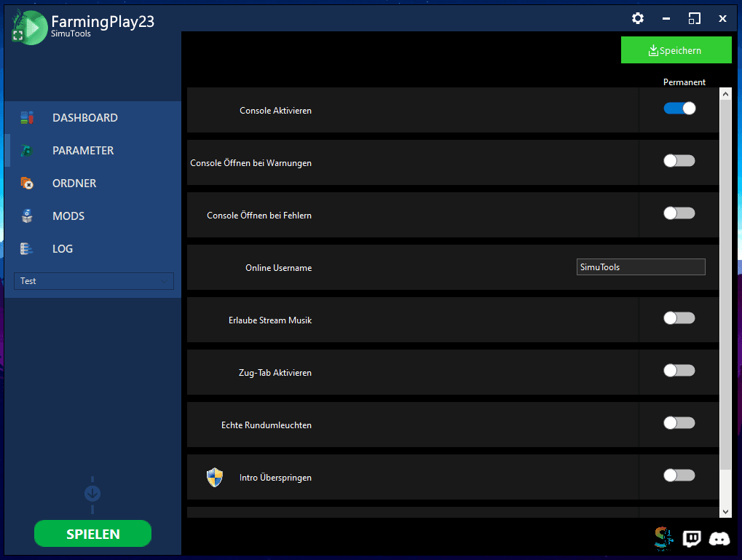Open the Discord link icon
The image size is (742, 560).
pyautogui.click(x=719, y=539)
